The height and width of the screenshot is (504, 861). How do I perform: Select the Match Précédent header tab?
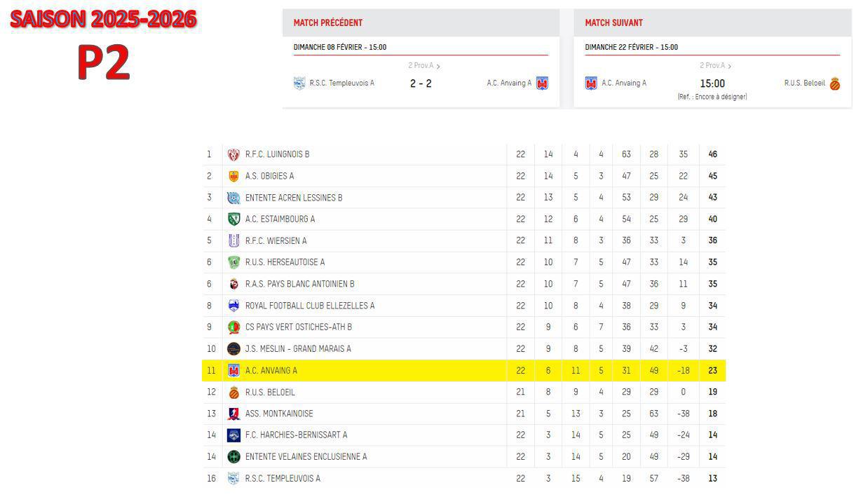pos(328,22)
